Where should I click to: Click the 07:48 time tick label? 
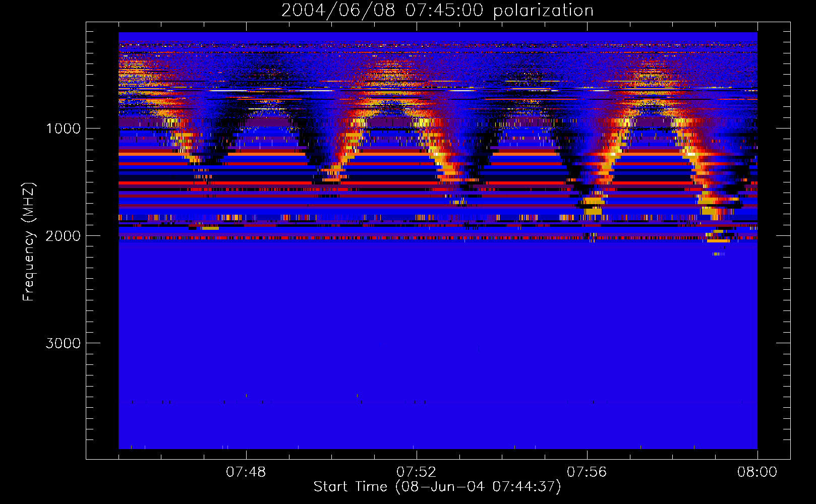pos(246,472)
